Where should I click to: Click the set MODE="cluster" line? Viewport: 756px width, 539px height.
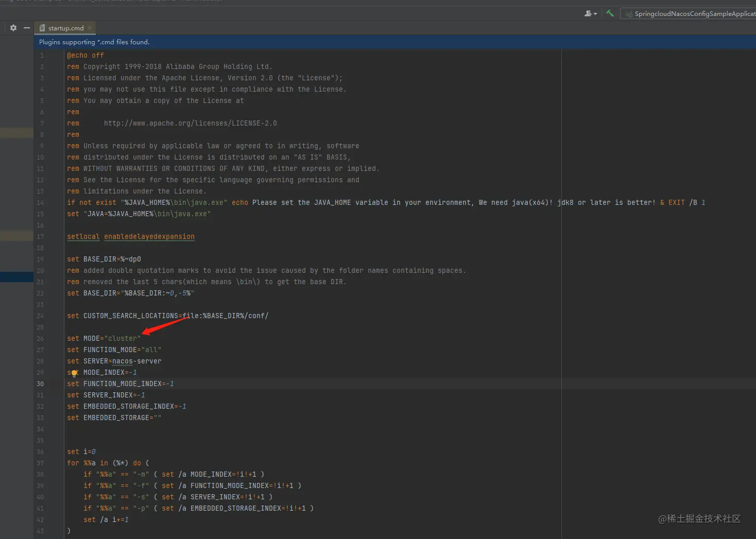(x=104, y=339)
